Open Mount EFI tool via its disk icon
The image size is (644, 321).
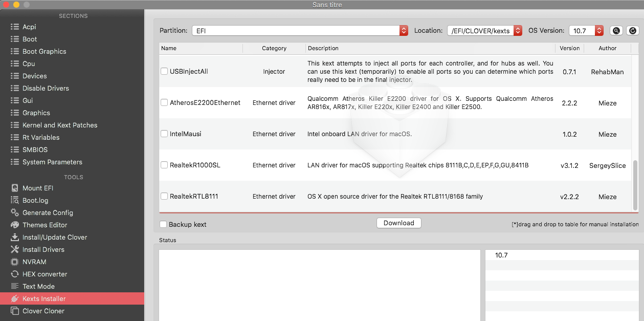(x=15, y=188)
